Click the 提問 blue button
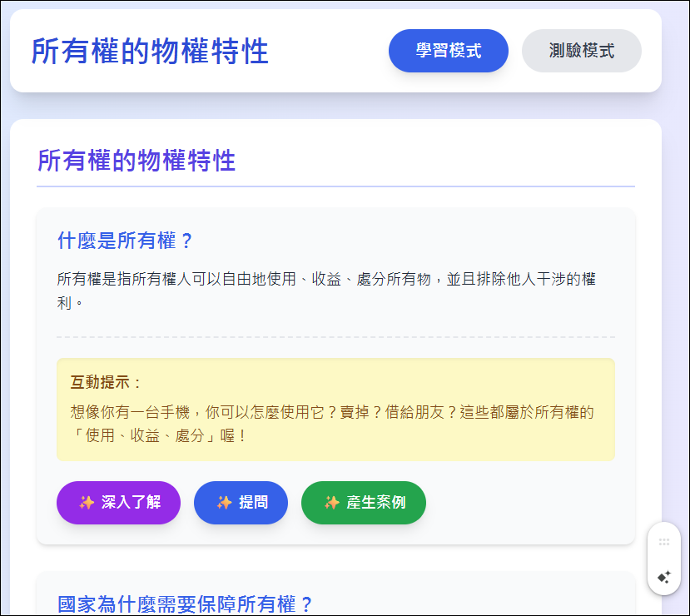690x616 pixels. coord(241,503)
